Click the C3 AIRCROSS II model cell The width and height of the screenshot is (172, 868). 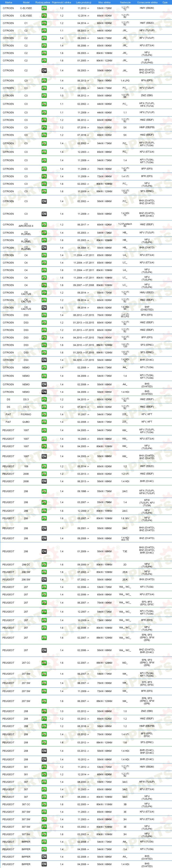point(26,225)
